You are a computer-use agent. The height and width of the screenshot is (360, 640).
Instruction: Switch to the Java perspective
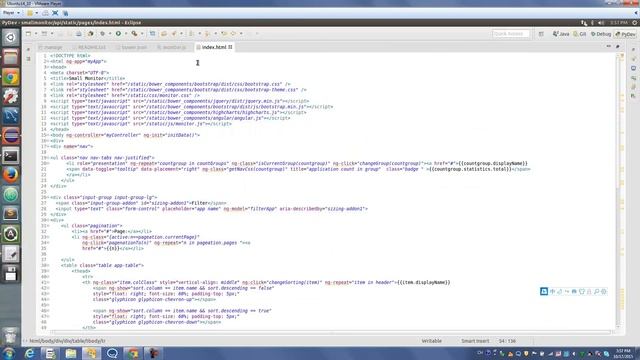point(561,34)
